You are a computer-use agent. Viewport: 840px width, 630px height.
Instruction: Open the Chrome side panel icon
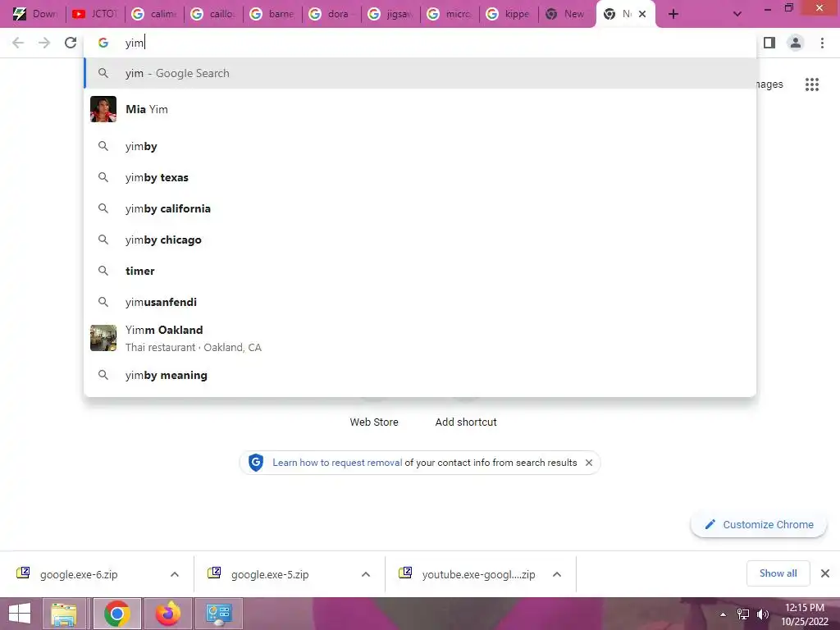click(769, 43)
